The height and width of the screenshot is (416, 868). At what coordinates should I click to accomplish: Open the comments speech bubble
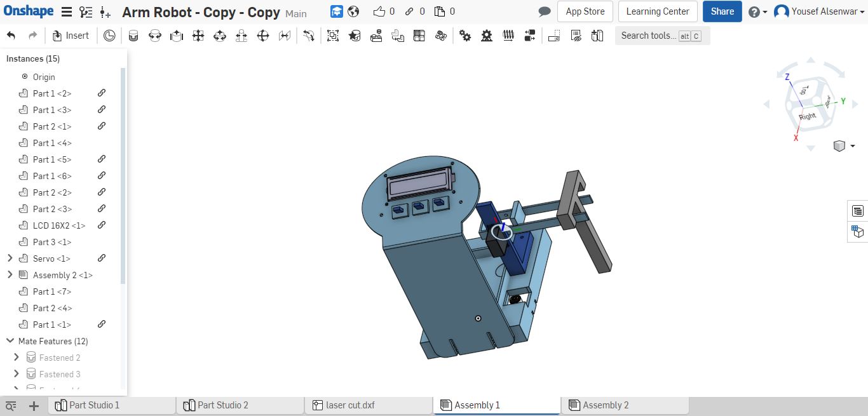point(544,11)
